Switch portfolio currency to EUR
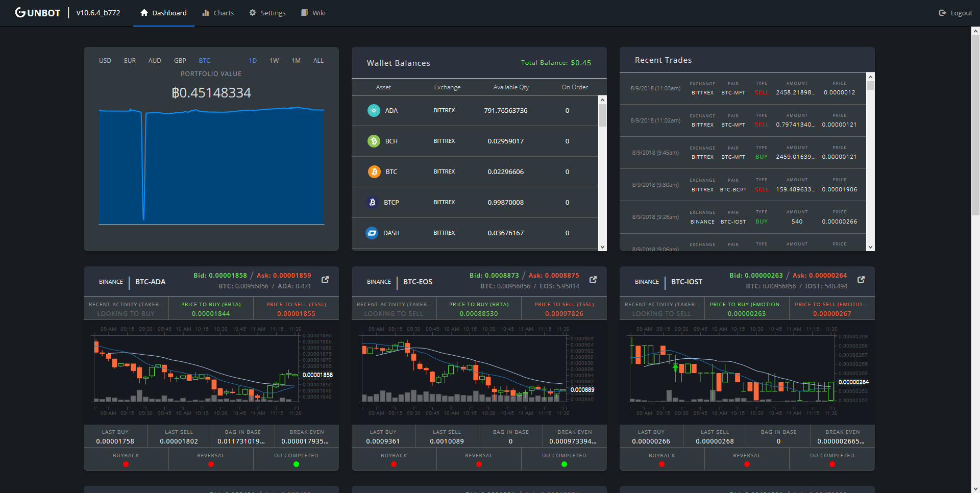This screenshot has height=493, width=980. click(130, 61)
